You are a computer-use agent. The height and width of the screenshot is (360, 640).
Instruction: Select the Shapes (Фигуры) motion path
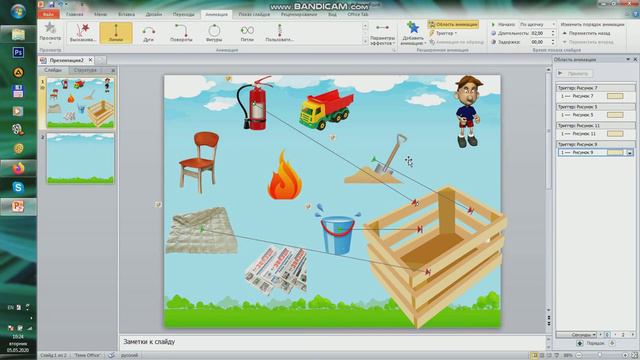tap(214, 33)
